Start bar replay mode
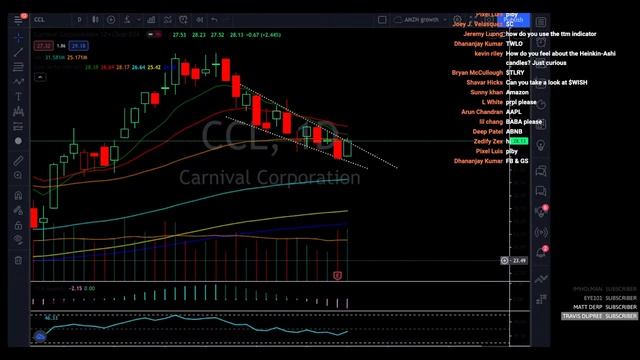The height and width of the screenshot is (360, 640). coord(200,20)
